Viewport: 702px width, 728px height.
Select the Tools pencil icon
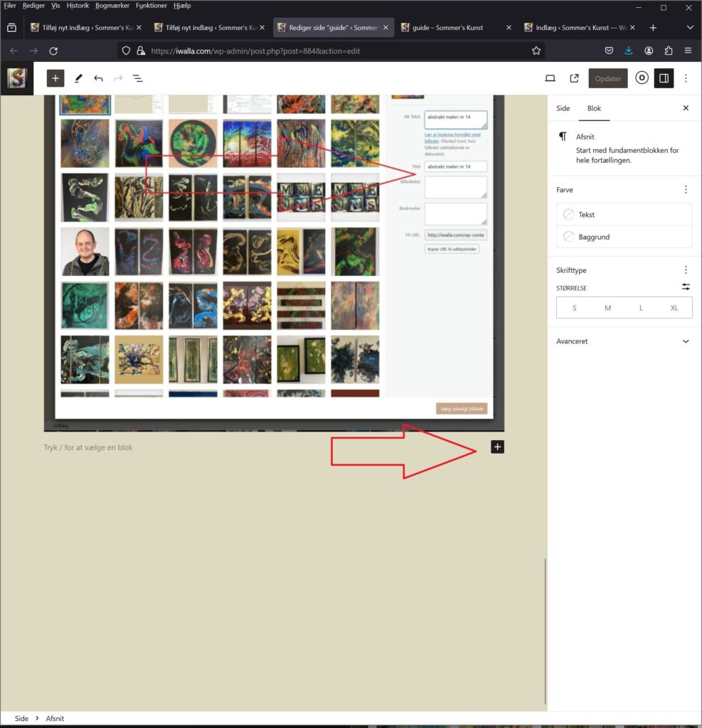[78, 78]
